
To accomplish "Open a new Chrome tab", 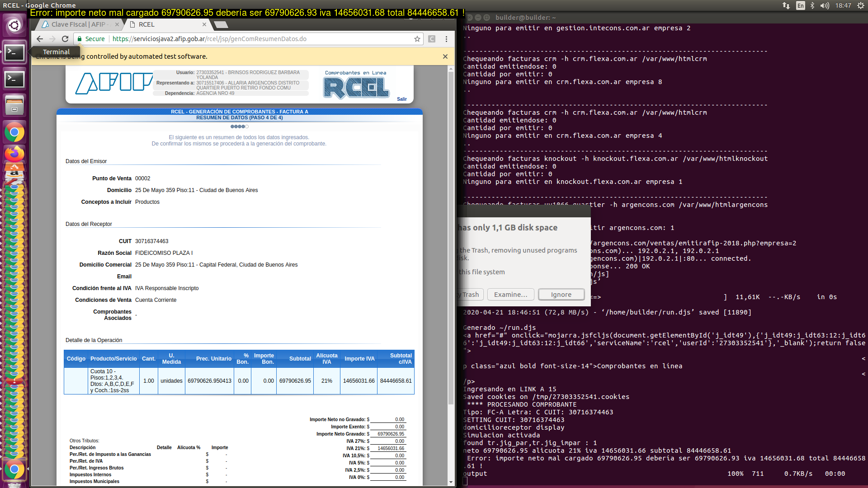I will [x=221, y=24].
